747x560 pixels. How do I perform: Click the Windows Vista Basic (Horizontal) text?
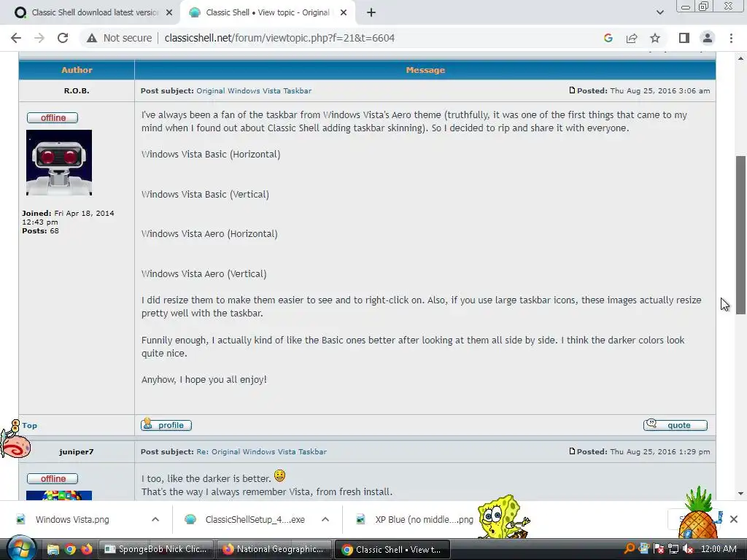pyautogui.click(x=211, y=155)
